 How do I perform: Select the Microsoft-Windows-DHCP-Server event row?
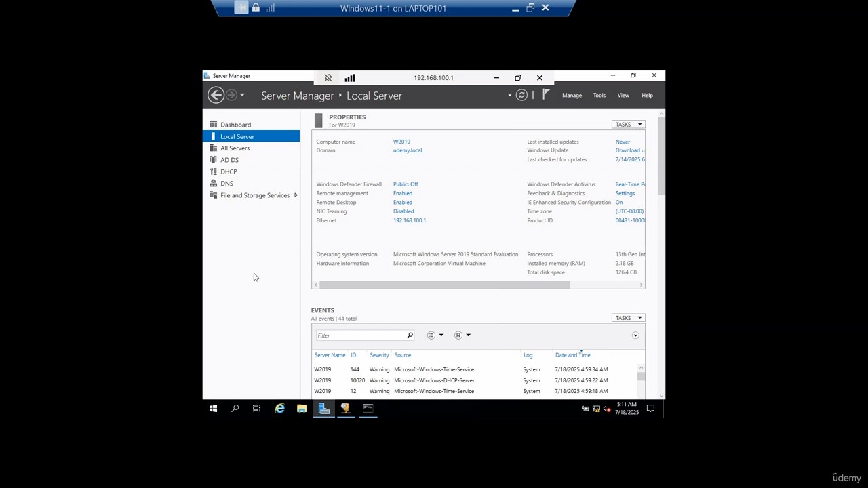point(474,380)
